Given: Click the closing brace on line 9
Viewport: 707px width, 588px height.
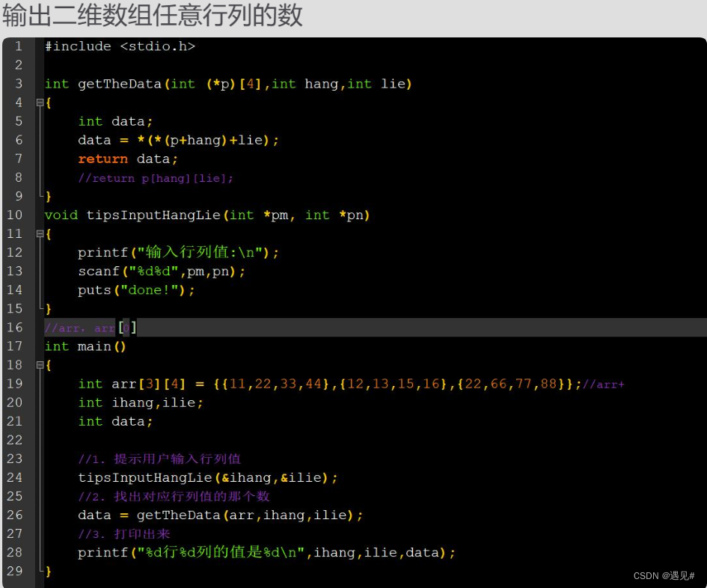Looking at the screenshot, I should pos(48,197).
